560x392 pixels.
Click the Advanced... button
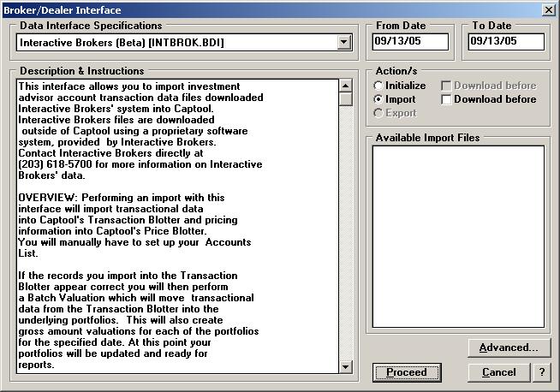[x=509, y=347]
